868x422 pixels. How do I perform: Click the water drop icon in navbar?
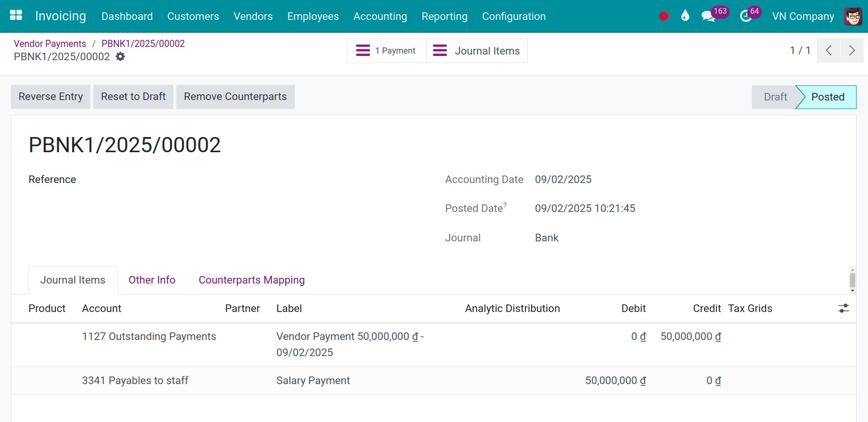tap(685, 16)
